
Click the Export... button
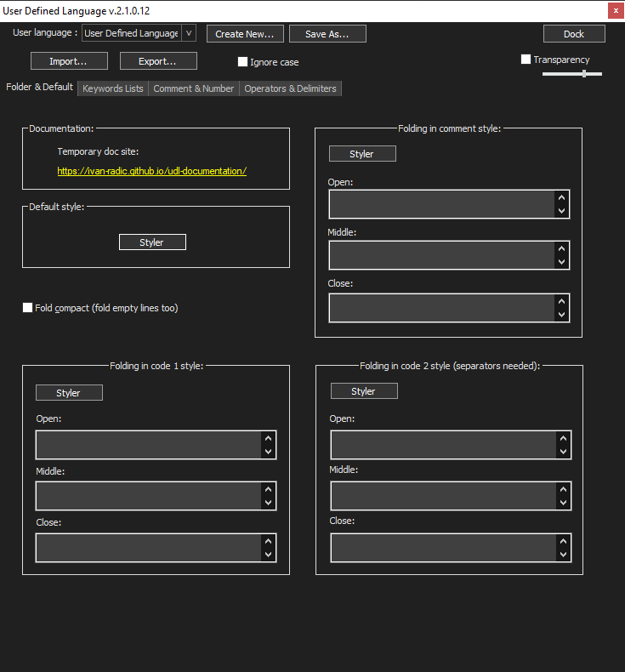point(158,61)
